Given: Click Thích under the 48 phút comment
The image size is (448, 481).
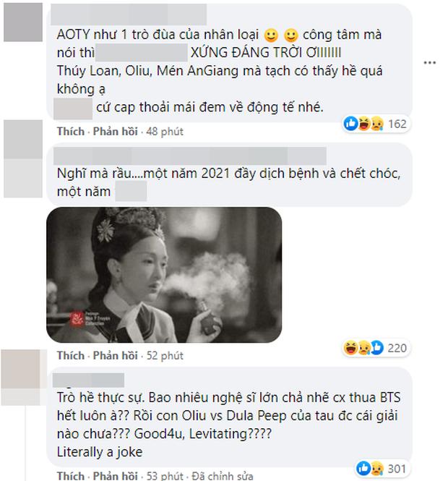Looking at the screenshot, I should (71, 132).
